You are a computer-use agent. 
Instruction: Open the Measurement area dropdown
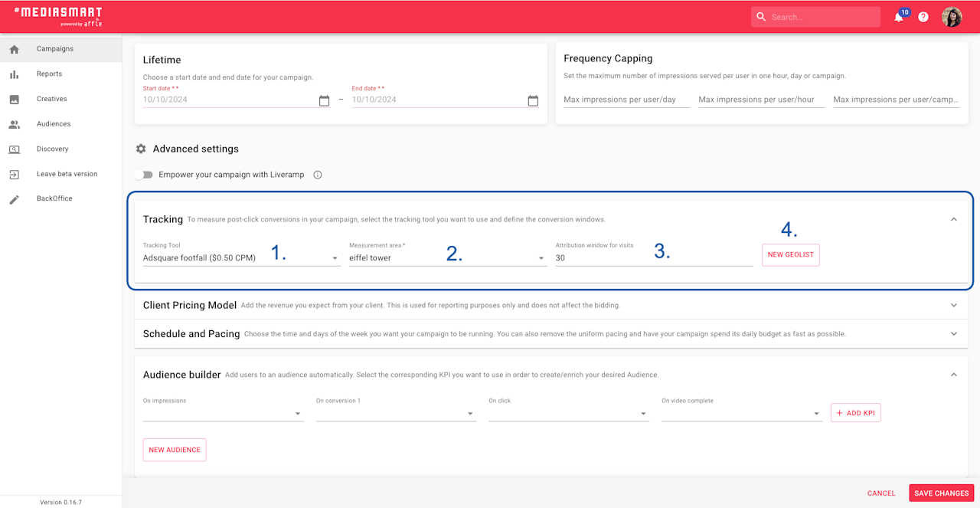(x=448, y=258)
